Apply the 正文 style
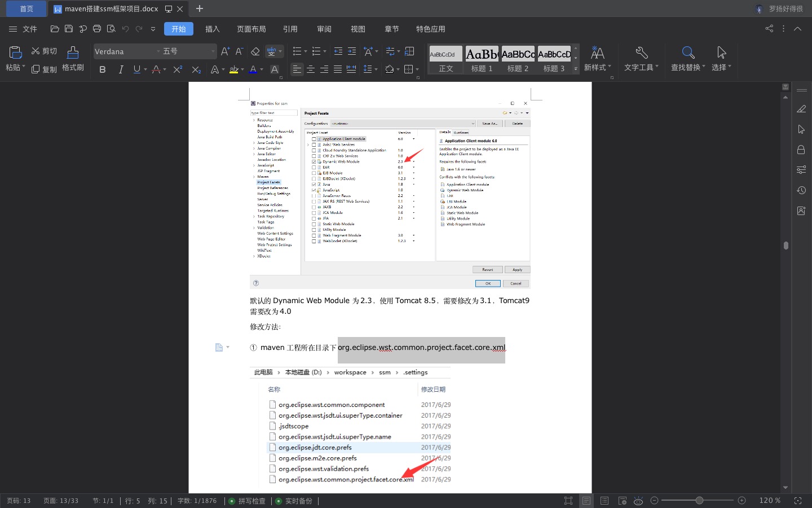The height and width of the screenshot is (508, 812). tap(446, 59)
